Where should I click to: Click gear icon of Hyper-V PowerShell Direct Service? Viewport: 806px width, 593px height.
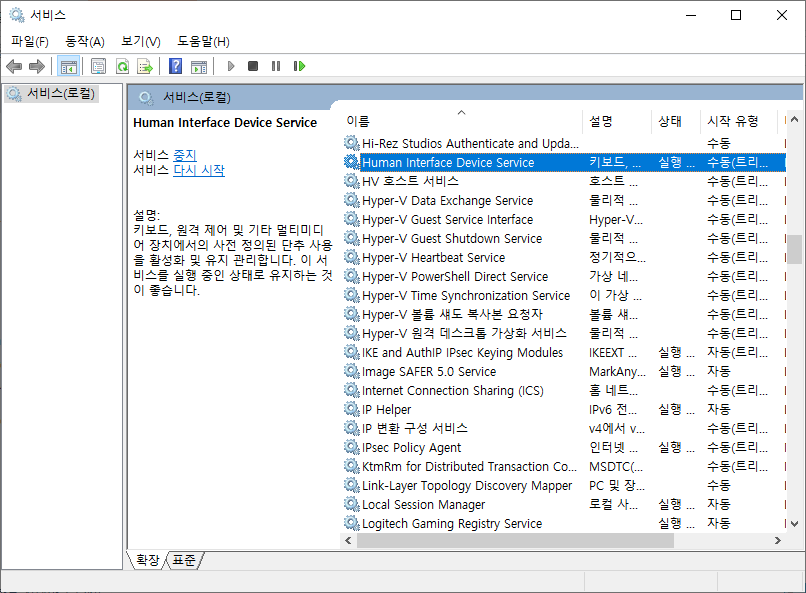point(352,276)
